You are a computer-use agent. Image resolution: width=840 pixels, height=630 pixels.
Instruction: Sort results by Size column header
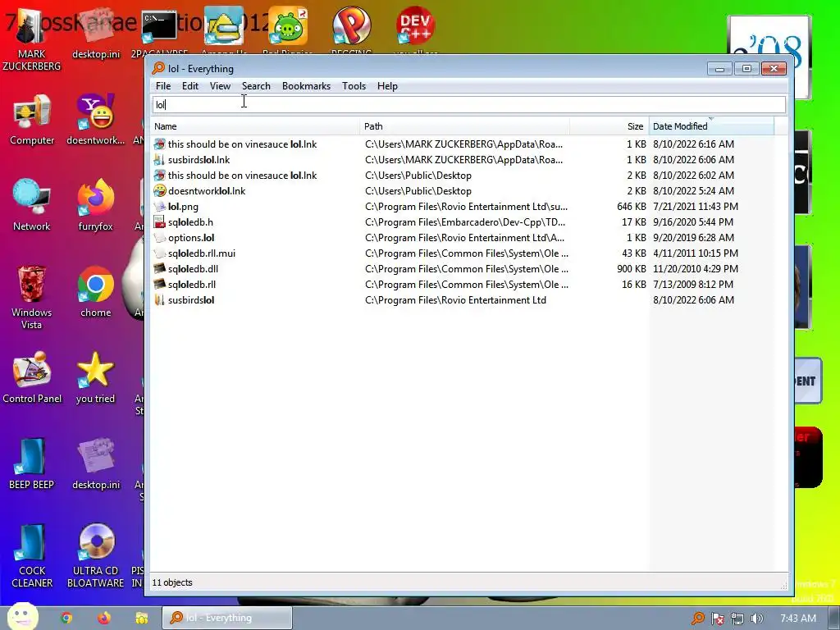click(x=609, y=126)
